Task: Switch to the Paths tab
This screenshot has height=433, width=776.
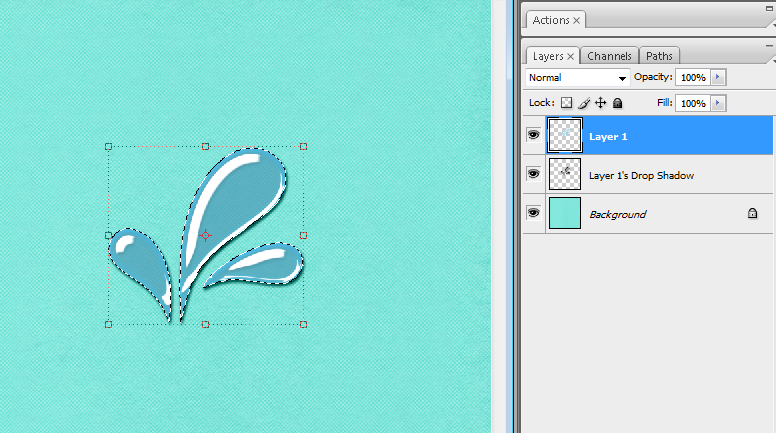Action: tap(659, 56)
